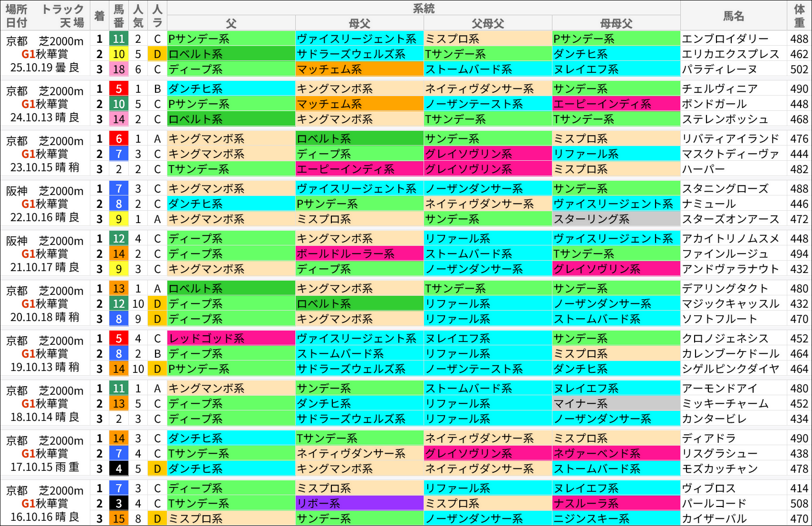
Task: Click horse name マジックキャッスル
Action: [730, 304]
